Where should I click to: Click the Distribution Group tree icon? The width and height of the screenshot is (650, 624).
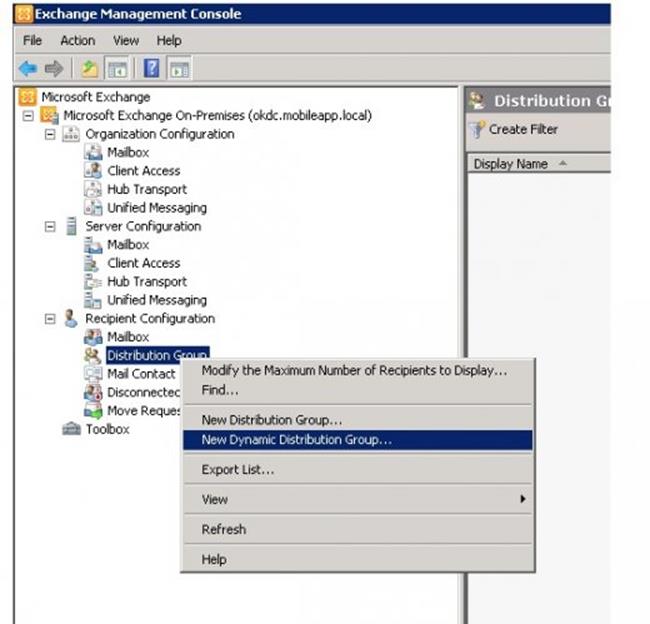pyautogui.click(x=93, y=355)
